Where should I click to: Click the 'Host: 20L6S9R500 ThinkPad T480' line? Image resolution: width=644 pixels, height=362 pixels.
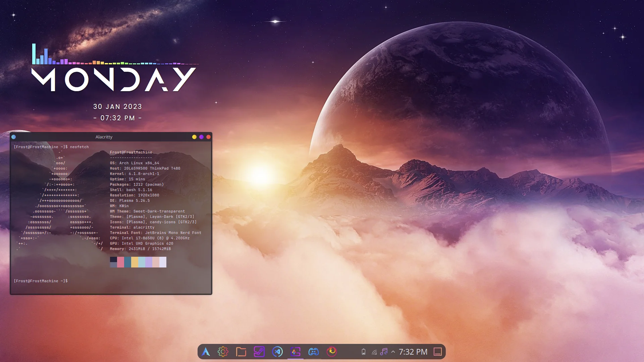point(145,168)
